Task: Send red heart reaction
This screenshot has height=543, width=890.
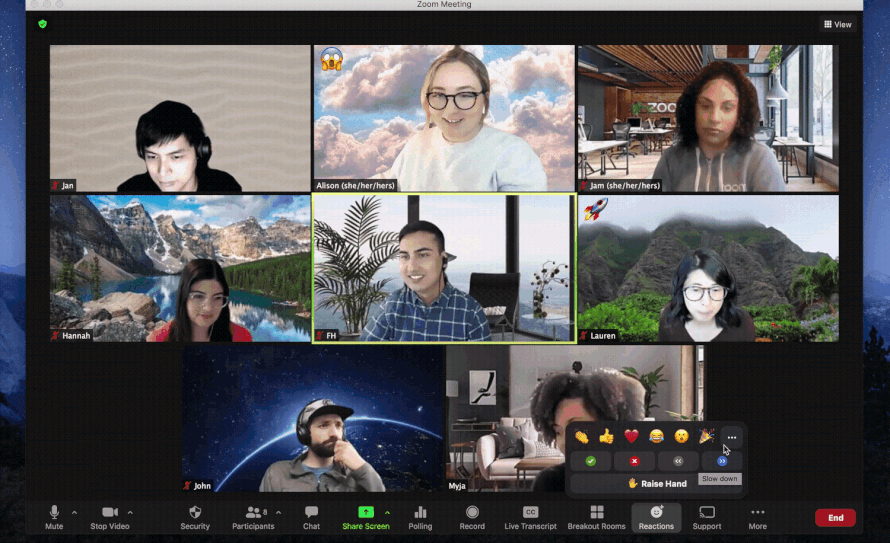Action: coord(631,436)
